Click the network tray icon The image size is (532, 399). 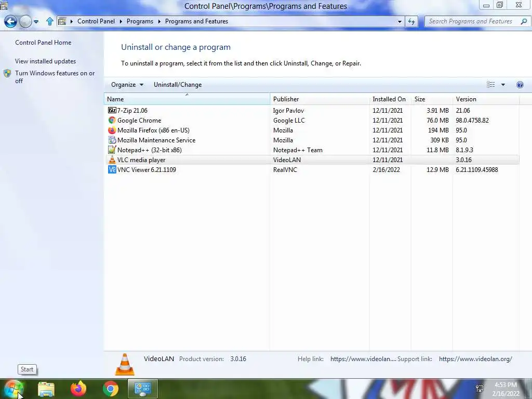coord(480,389)
